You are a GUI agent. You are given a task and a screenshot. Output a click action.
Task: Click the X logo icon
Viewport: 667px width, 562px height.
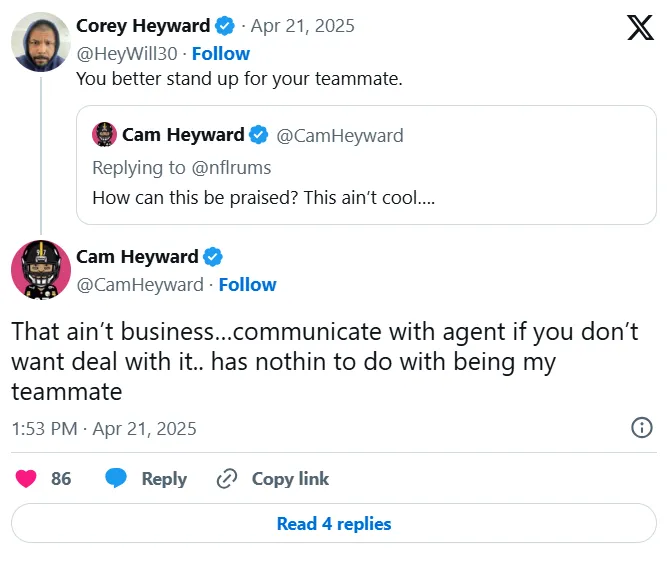(x=640, y=27)
